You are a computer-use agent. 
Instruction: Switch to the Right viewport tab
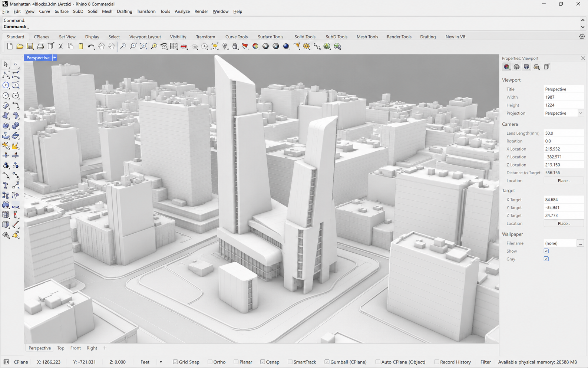click(92, 348)
